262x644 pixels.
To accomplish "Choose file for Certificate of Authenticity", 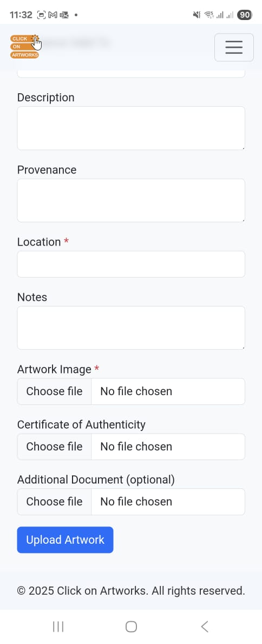I will click(54, 447).
